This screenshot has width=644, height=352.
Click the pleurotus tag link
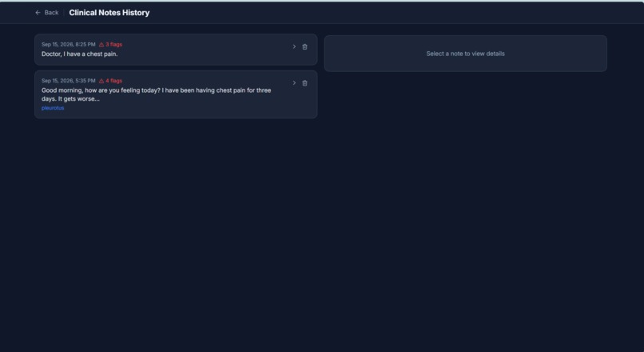coord(53,108)
